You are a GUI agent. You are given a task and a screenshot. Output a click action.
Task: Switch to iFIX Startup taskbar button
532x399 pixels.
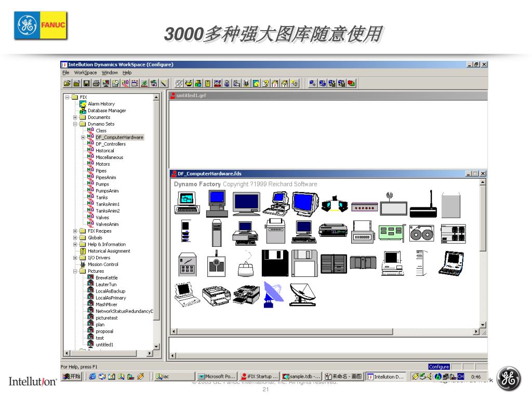tap(259, 377)
